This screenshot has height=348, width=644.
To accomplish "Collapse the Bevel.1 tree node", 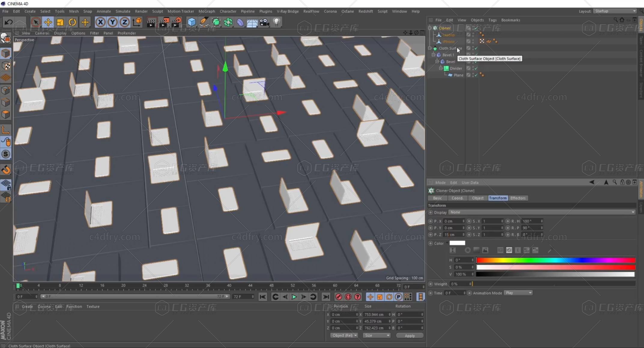I will point(433,55).
